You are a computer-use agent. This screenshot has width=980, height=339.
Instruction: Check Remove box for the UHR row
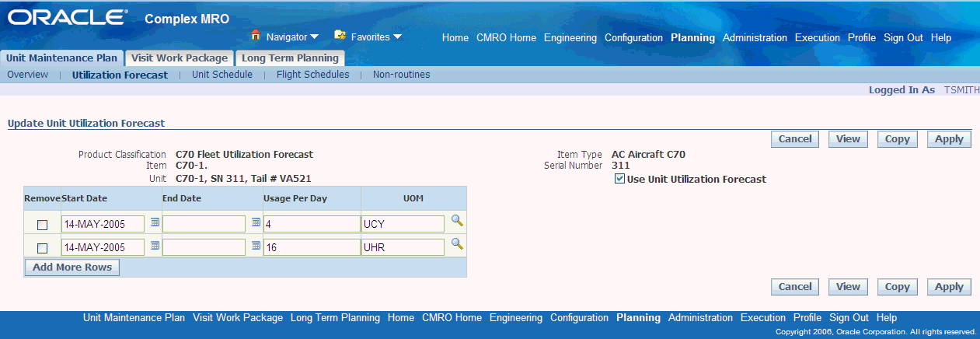pos(43,248)
